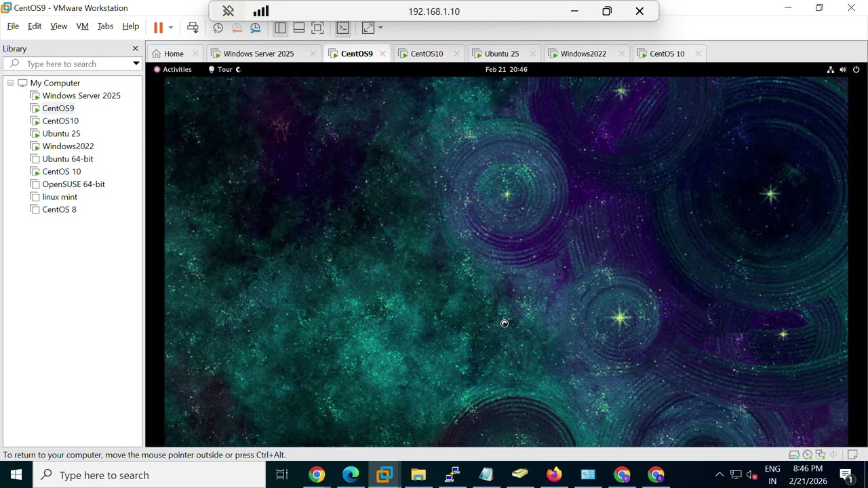The height and width of the screenshot is (488, 868).
Task: Open Task View from the taskbar
Action: [282, 474]
